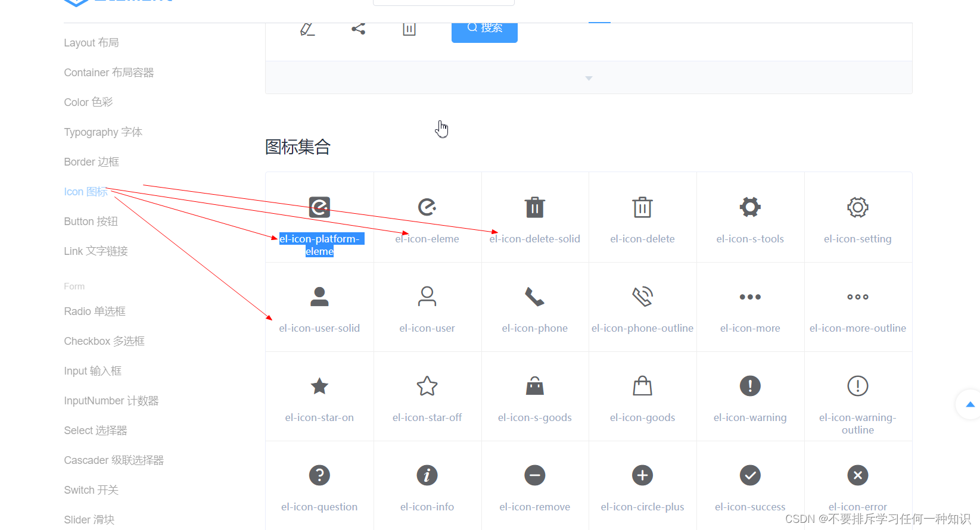
Task: Click the el-icon-user-solid label
Action: tap(319, 328)
